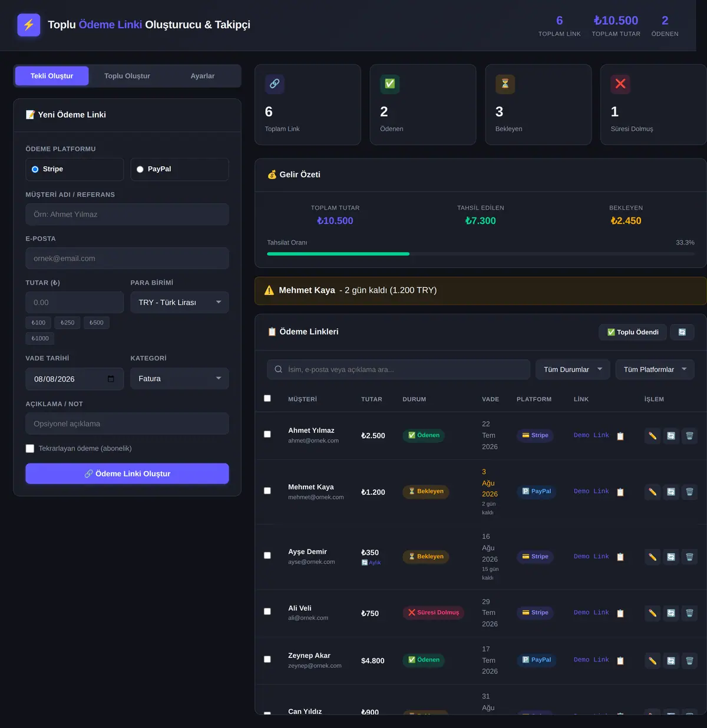
Task: Enable the Tekrarlayan ödeme (abonelik) checkbox
Action: (x=30, y=449)
